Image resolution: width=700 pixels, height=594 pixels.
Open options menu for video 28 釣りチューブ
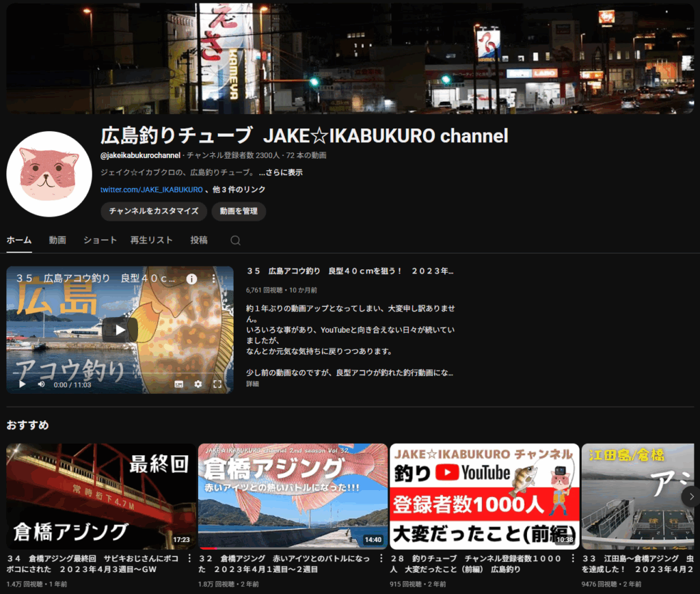(573, 558)
